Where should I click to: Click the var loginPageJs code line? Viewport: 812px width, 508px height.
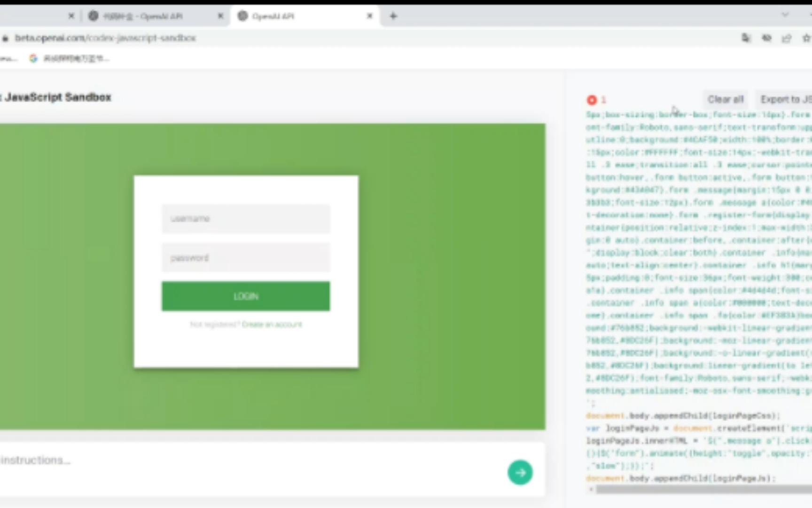point(699,429)
